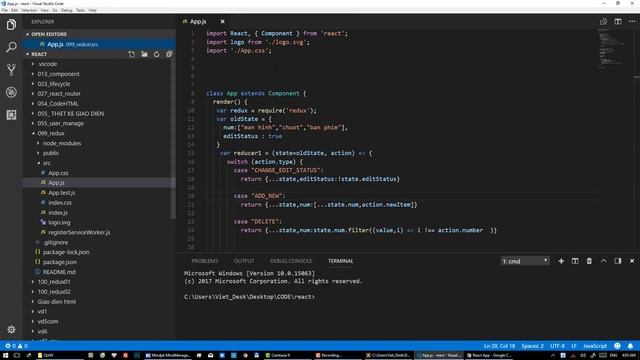This screenshot has height=360, width=640.
Task: Open the Explorer view in activity bar
Action: (11, 25)
